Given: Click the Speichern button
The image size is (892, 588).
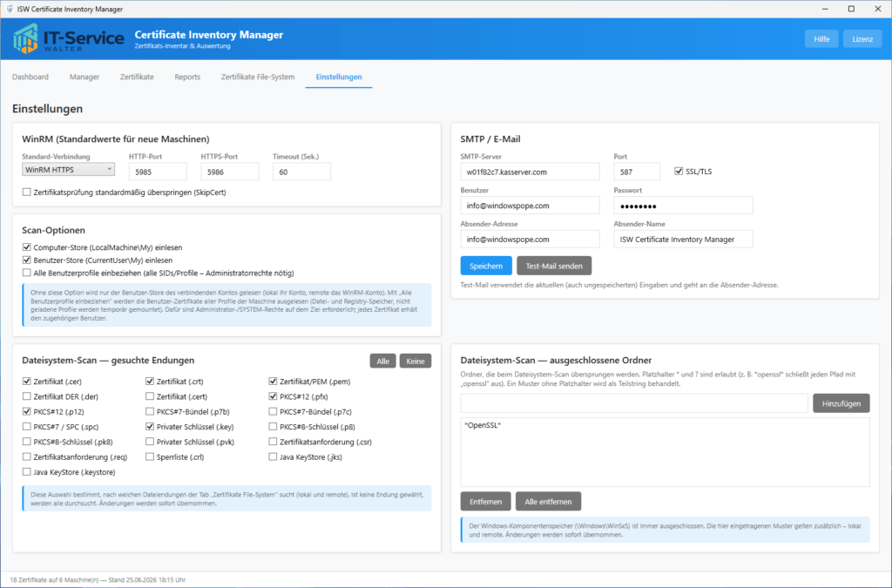Looking at the screenshot, I should point(486,266).
